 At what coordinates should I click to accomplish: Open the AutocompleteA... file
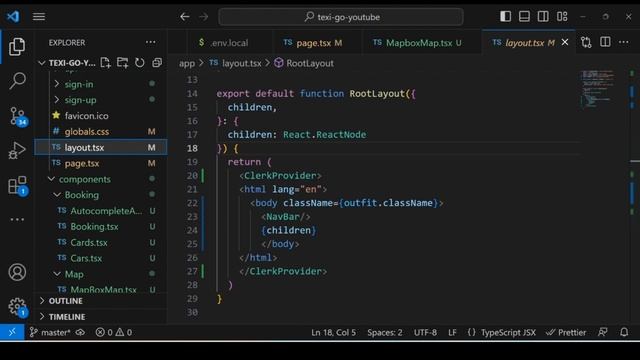(x=100, y=211)
